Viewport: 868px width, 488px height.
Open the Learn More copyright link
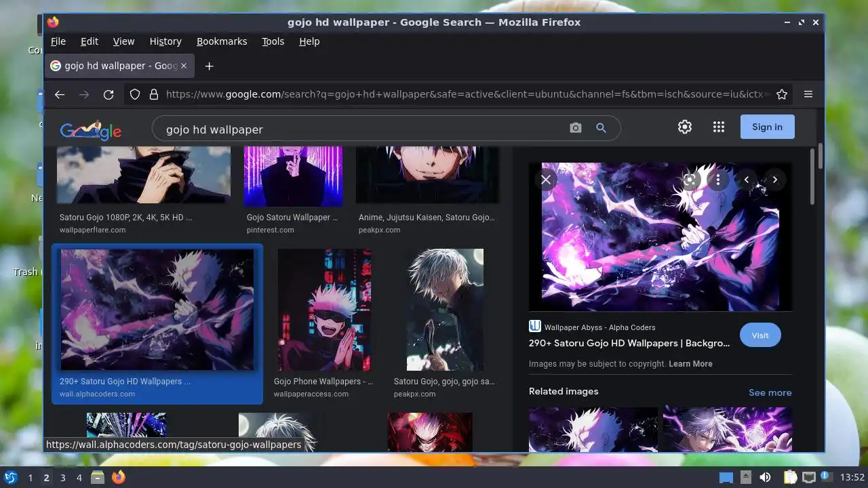coord(690,364)
